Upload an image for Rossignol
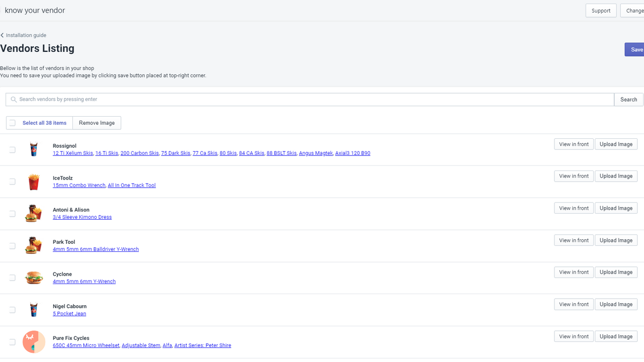Image resolution: width=644 pixels, height=362 pixels. click(616, 144)
